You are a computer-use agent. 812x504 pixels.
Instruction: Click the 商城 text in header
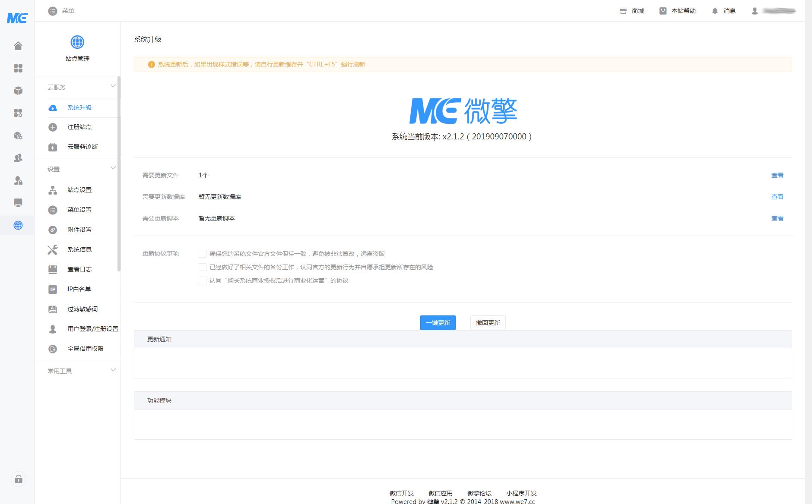(x=638, y=11)
